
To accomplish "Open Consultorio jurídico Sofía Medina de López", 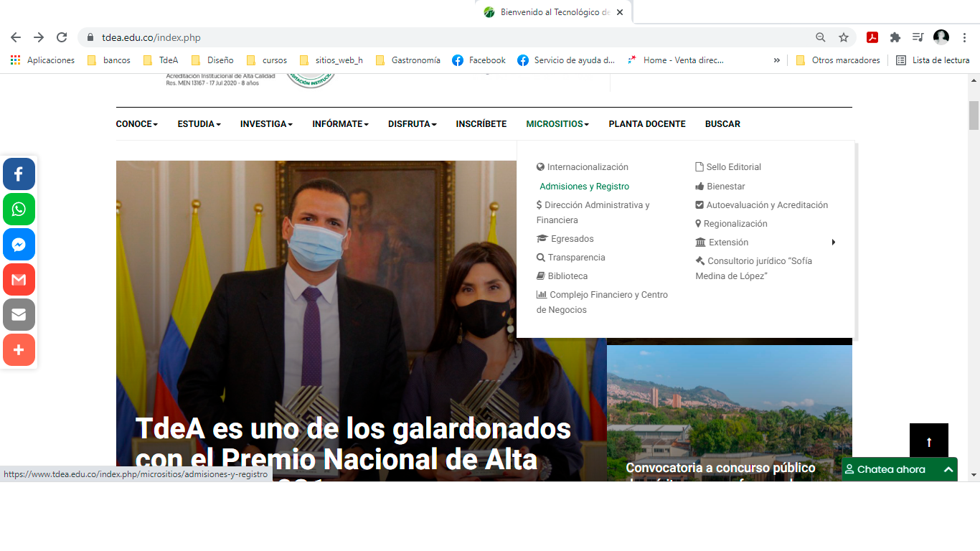I will pos(754,268).
